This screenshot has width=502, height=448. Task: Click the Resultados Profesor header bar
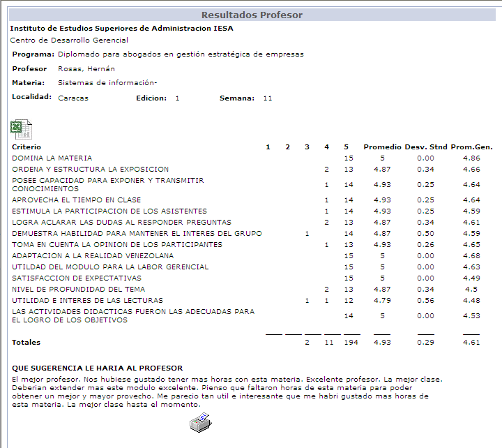pyautogui.click(x=252, y=15)
